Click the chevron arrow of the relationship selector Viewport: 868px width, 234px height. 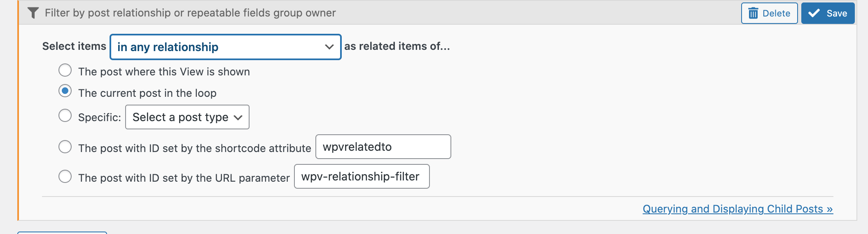[x=329, y=47]
